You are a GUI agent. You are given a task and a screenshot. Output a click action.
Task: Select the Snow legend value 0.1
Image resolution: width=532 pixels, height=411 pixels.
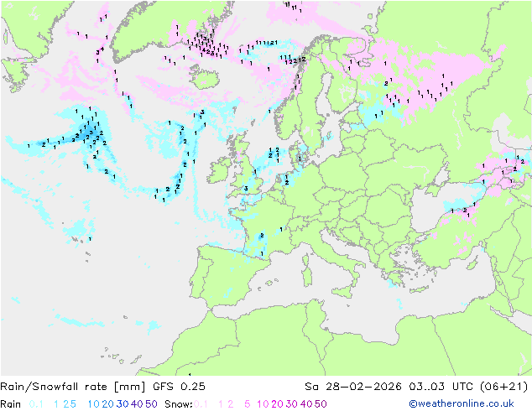(x=201, y=404)
